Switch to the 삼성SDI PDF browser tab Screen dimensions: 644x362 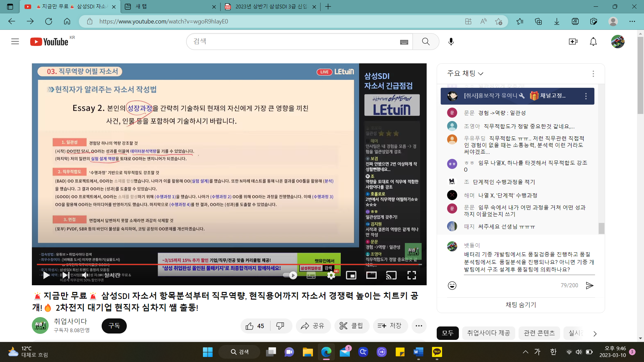coord(270,6)
